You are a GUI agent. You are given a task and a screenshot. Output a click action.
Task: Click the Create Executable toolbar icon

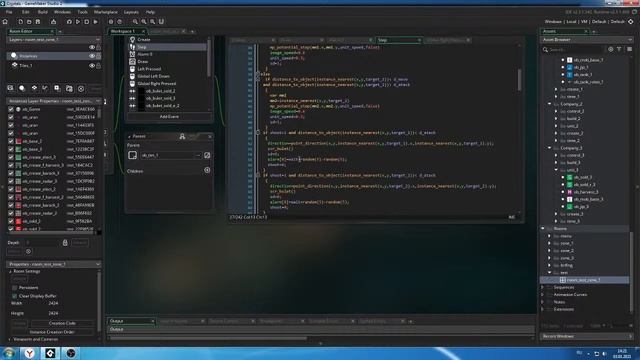tap(53, 22)
